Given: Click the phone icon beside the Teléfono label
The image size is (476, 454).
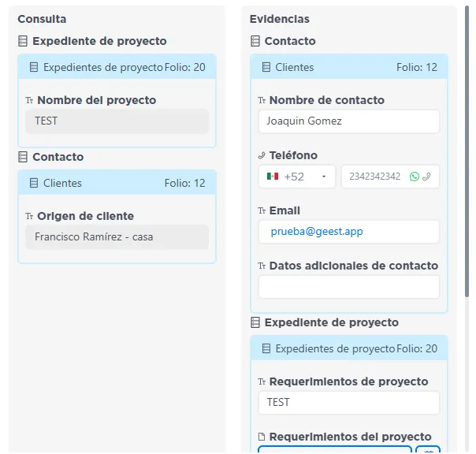Looking at the screenshot, I should click(x=262, y=155).
